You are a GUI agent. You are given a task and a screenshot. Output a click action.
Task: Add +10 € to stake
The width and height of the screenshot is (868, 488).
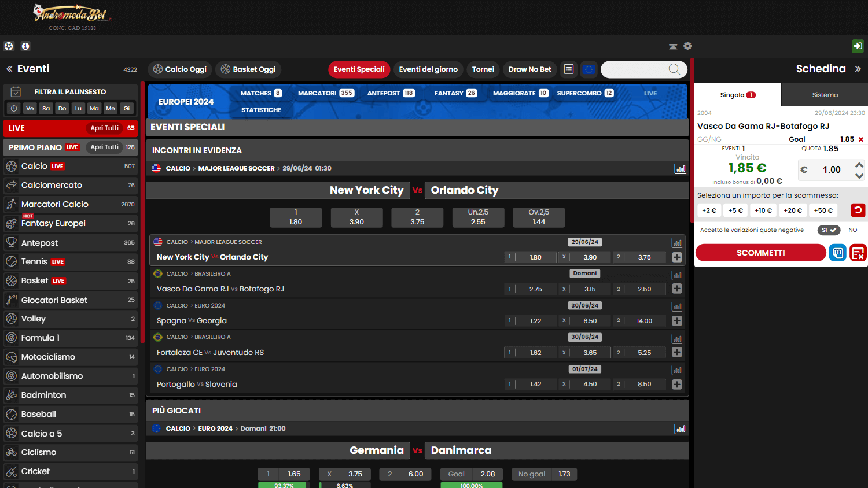tap(763, 210)
